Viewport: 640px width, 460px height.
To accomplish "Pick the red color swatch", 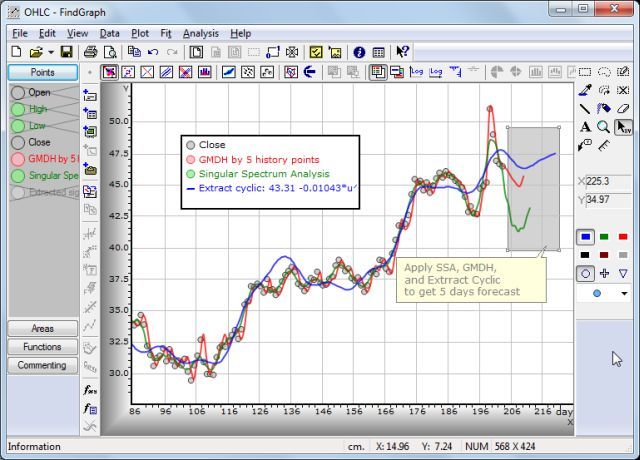I will point(623,237).
